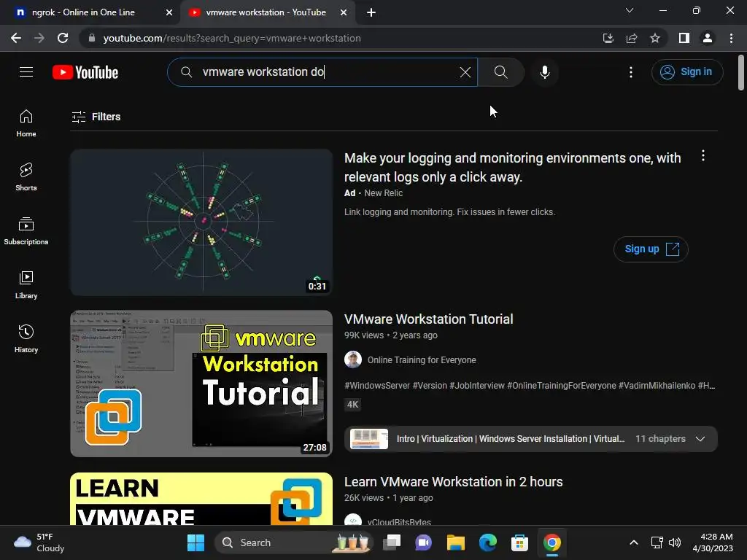Screen dimensions: 747x560
Task: Click the Online Training for Everyone avatar
Action: [x=353, y=360]
